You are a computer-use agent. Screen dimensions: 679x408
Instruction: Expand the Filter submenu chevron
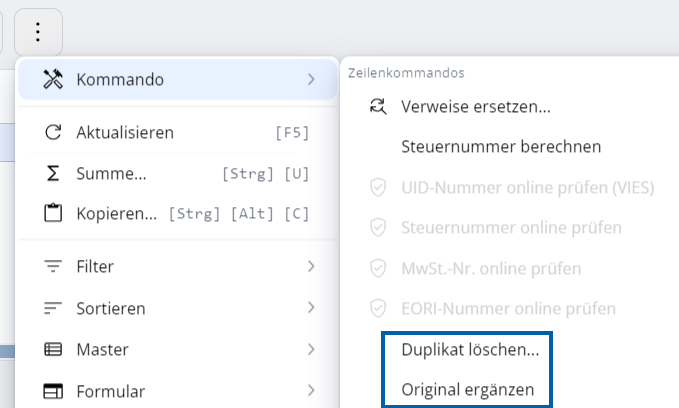[311, 267]
